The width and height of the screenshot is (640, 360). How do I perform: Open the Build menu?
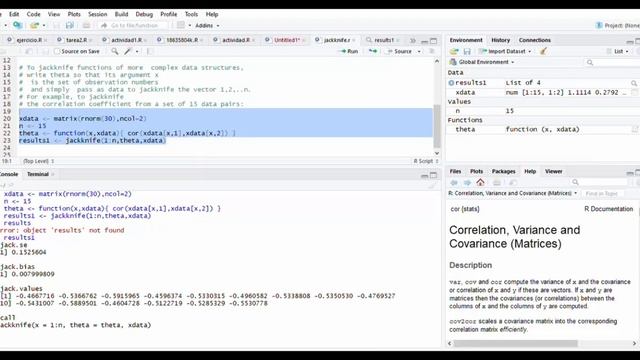click(x=121, y=14)
